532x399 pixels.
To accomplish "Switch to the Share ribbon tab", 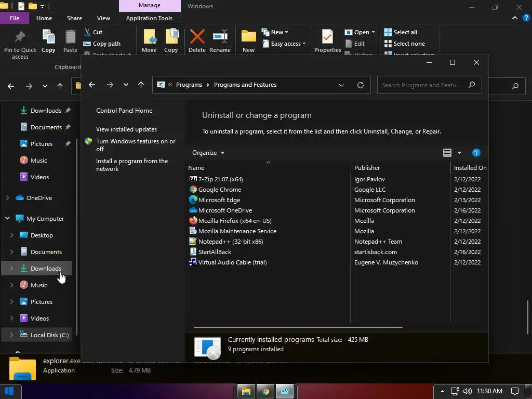I will [74, 18].
